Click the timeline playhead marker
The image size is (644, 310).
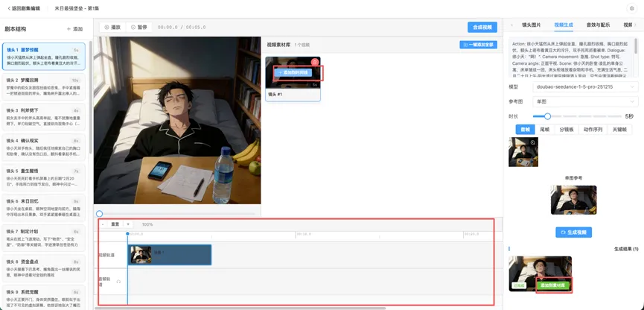pos(127,234)
